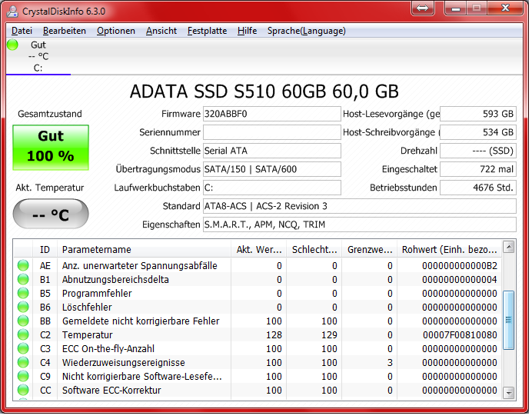This screenshot has width=532, height=419.
Task: Select the Löschfehler row
Action: click(x=258, y=308)
